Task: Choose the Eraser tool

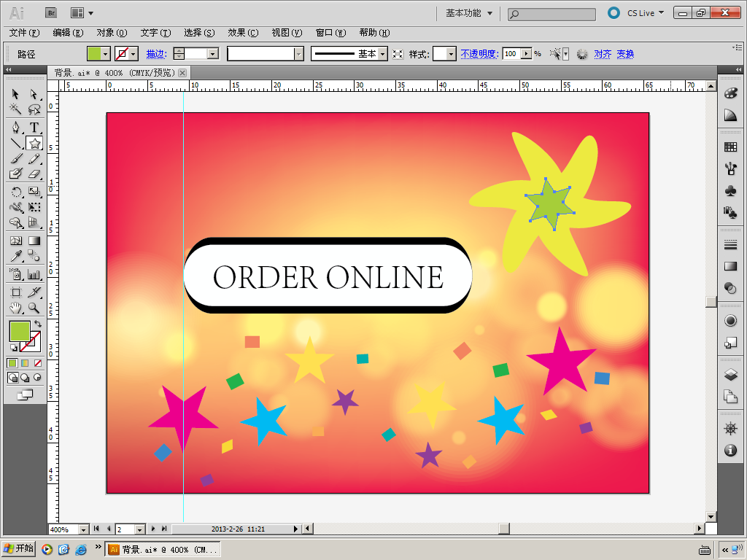Action: point(34,174)
